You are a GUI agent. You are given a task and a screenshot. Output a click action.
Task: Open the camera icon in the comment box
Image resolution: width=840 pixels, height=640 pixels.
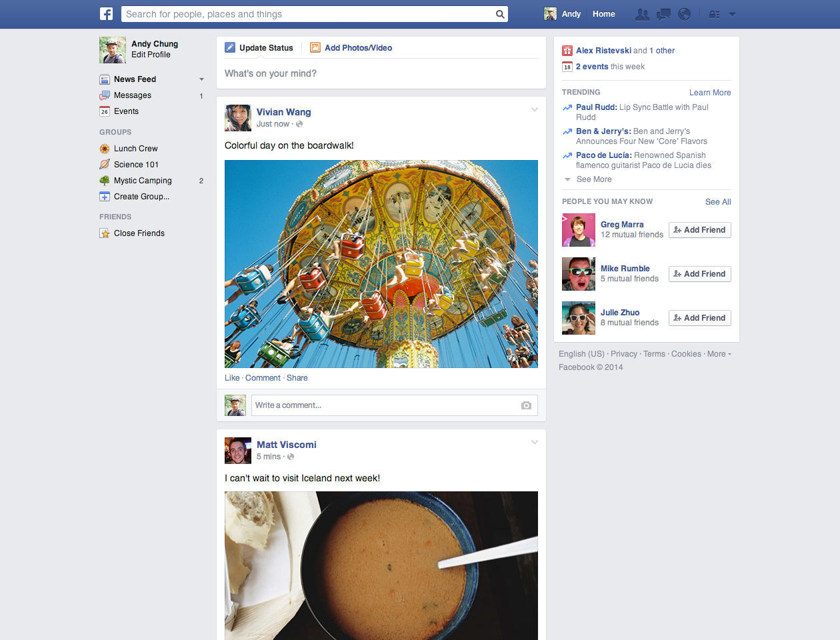pos(526,405)
